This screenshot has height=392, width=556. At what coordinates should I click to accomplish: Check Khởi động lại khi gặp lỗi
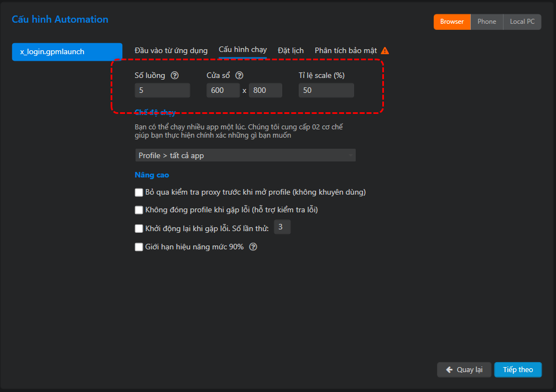click(x=139, y=228)
